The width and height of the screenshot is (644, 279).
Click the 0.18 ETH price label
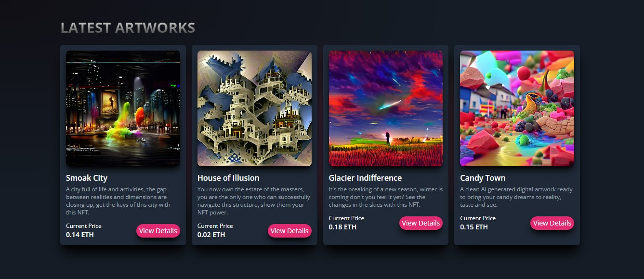pos(342,227)
